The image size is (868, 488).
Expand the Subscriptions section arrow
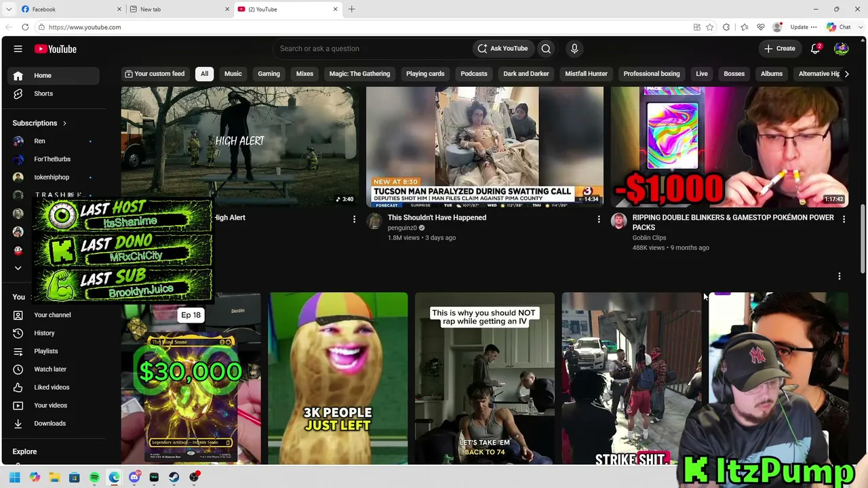(64, 123)
